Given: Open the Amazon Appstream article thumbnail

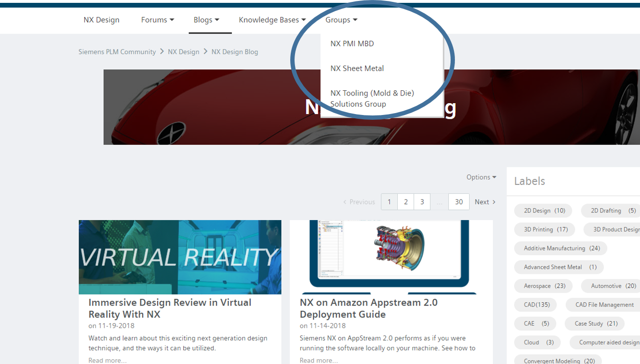Looking at the screenshot, I should pyautogui.click(x=391, y=257).
